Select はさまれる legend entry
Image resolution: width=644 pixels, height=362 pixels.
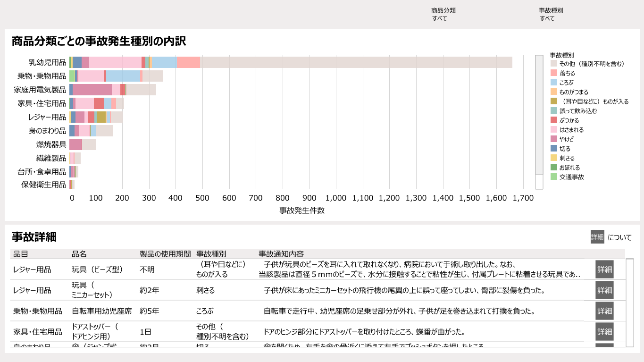(571, 130)
